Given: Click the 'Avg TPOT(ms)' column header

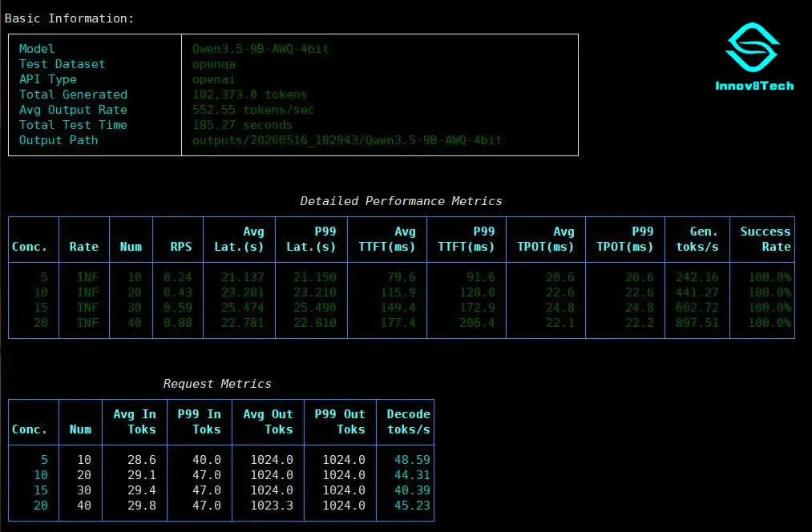Looking at the screenshot, I should [546, 239].
